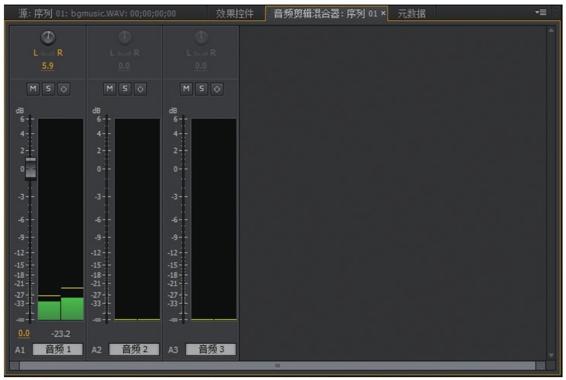Viewport: 566px width, 380px height.
Task: Switch to the 元数据 tab
Action: [412, 14]
